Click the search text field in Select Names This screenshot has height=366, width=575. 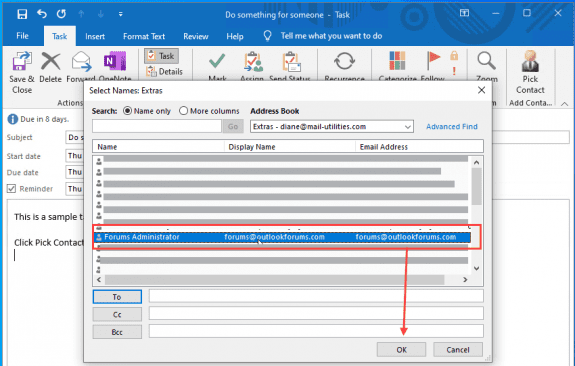pos(157,126)
